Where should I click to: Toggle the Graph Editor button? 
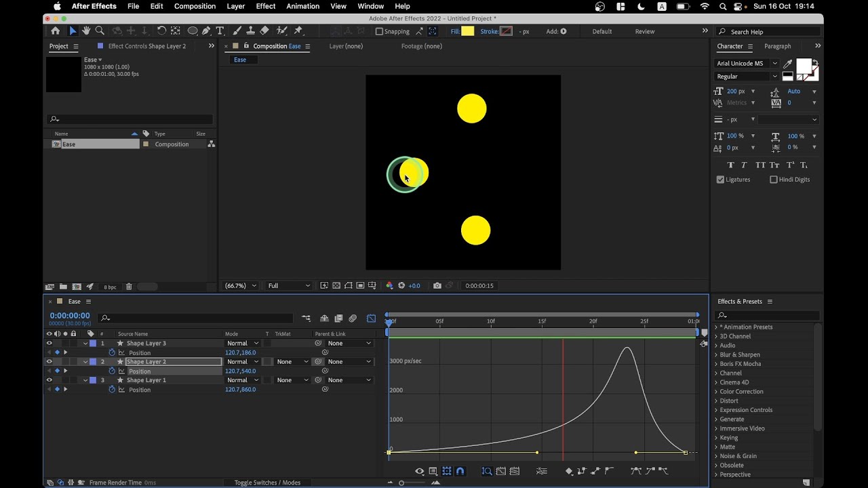coord(371,318)
